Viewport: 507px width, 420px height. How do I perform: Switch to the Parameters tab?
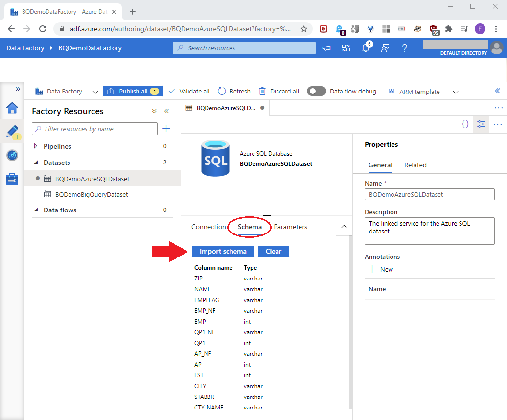pos(290,227)
